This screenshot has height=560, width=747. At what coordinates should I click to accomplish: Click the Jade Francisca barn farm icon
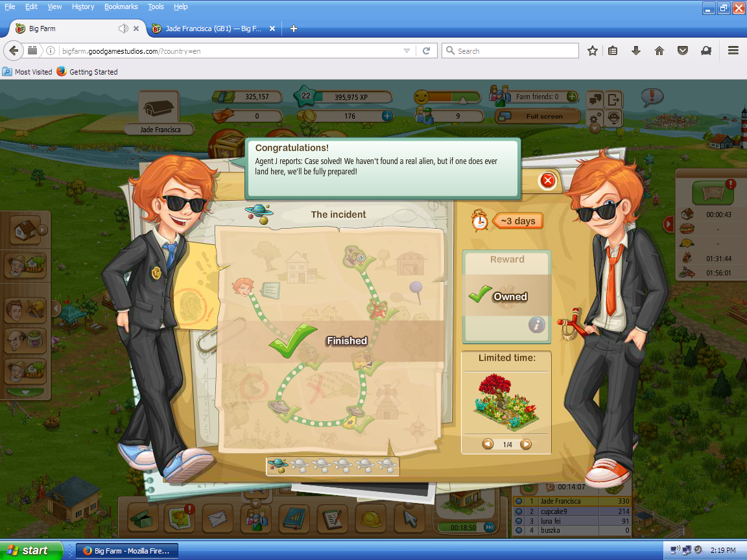coord(159,107)
